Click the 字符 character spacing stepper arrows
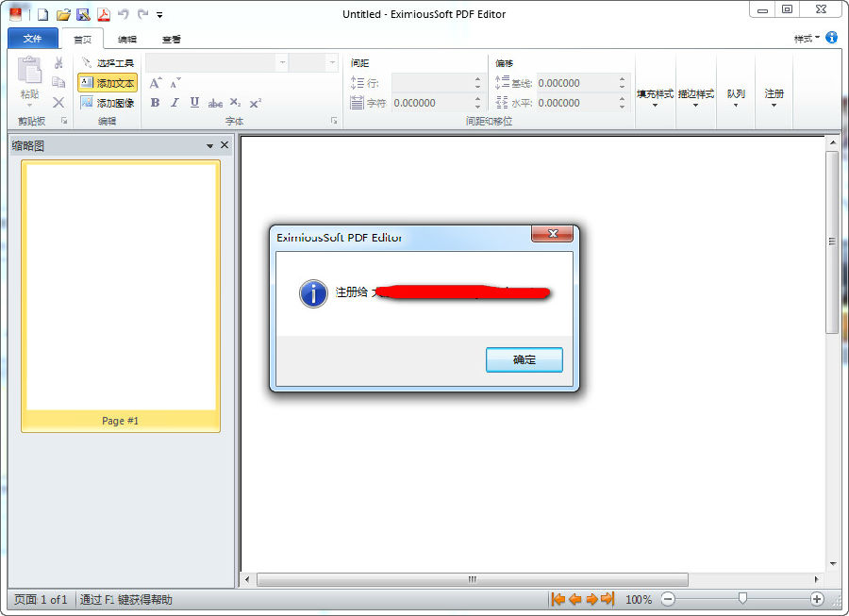The width and height of the screenshot is (849, 616). 477,103
